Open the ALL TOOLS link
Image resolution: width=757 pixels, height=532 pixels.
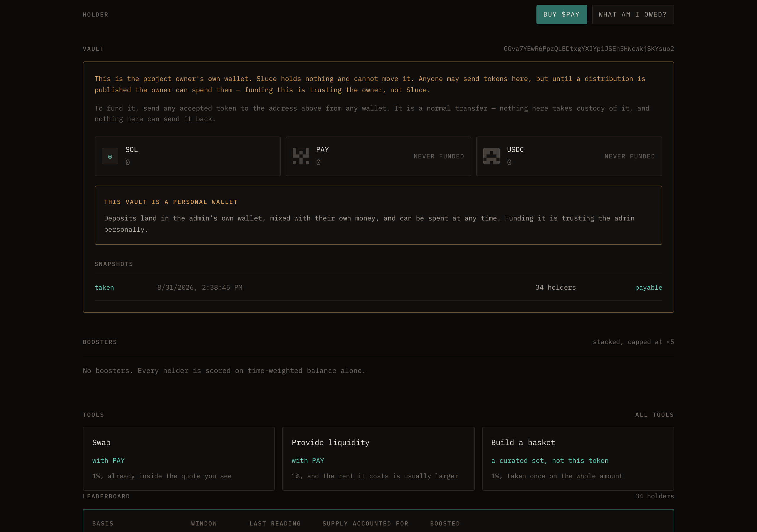pyautogui.click(x=654, y=415)
